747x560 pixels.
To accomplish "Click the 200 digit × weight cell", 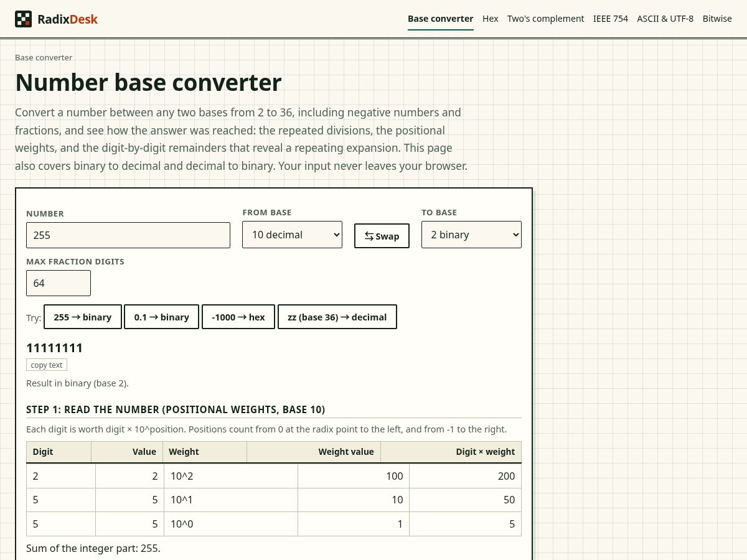I will [x=465, y=476].
